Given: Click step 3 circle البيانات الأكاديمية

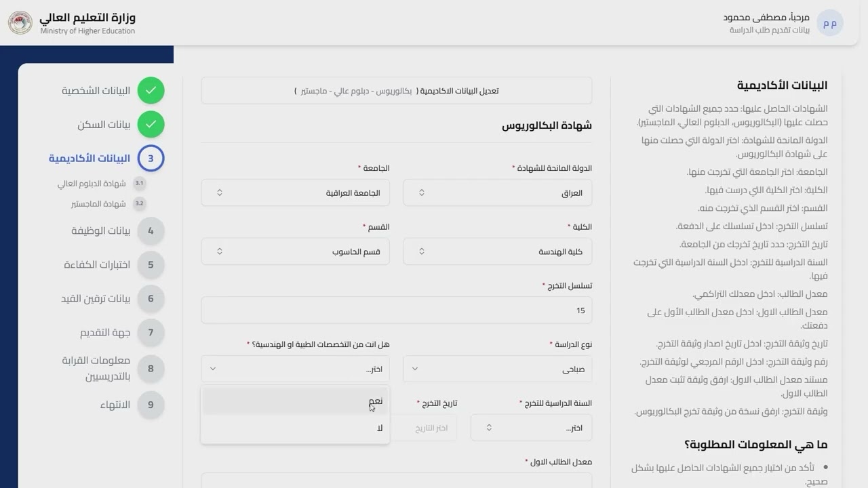Looking at the screenshot, I should point(151,159).
